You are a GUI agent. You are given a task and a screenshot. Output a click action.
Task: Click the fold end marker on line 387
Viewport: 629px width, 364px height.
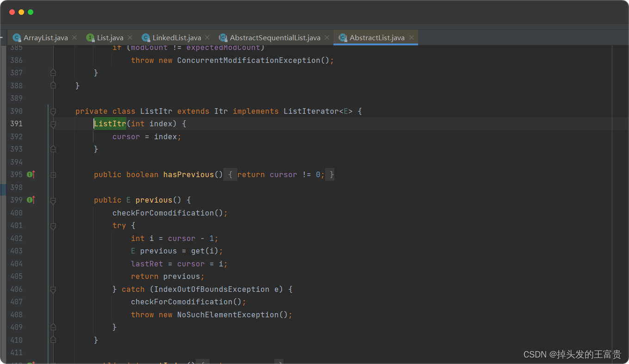(53, 73)
